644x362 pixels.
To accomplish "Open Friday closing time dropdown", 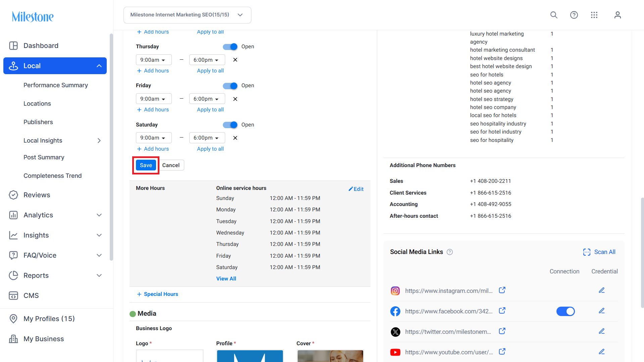I will pyautogui.click(x=207, y=99).
